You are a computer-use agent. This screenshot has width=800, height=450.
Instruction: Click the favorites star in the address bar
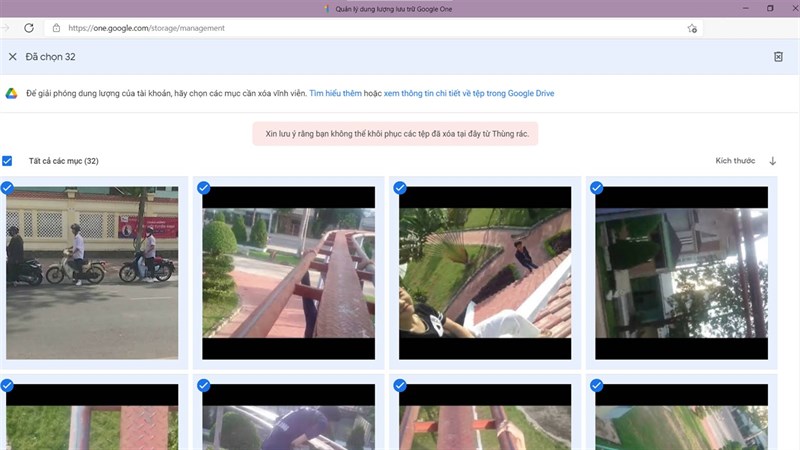click(691, 28)
